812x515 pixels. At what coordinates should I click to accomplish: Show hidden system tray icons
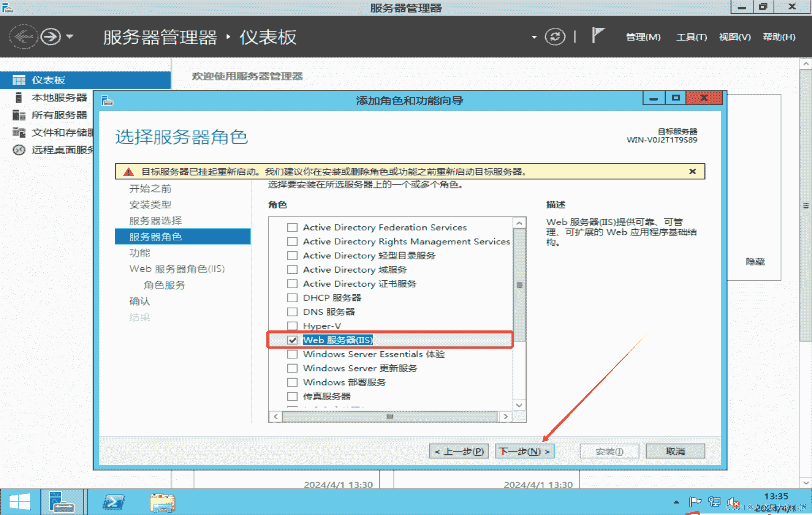point(676,502)
